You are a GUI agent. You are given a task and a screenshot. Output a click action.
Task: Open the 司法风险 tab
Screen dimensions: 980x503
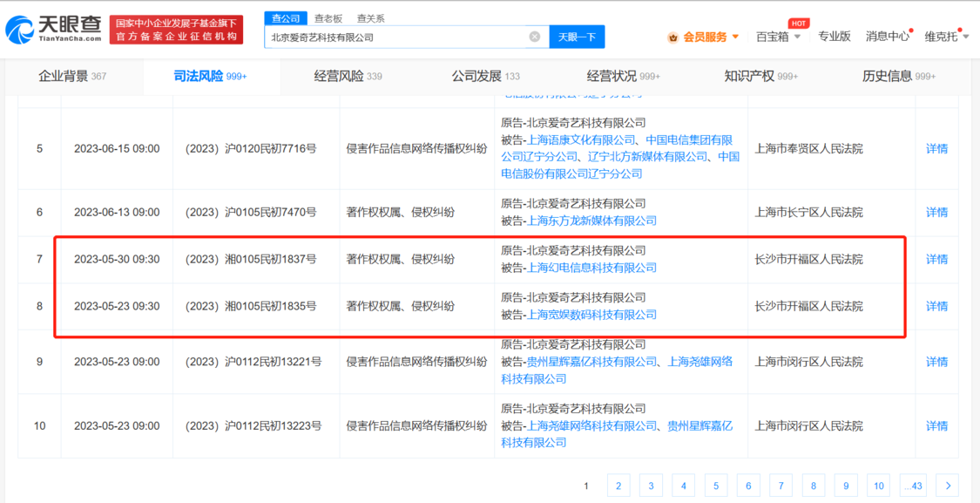click(x=211, y=77)
